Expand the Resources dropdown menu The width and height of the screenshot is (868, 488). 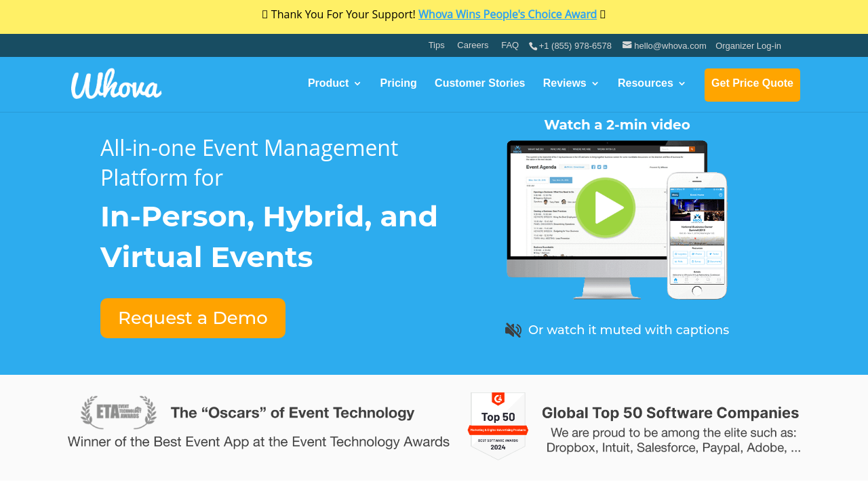point(652,83)
